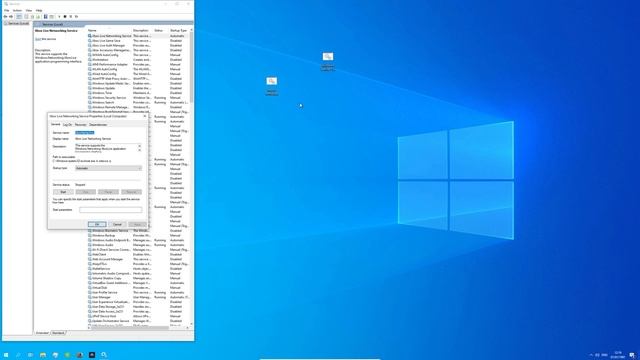
Task: Click the Description box scroll down arrow
Action: coord(140,150)
